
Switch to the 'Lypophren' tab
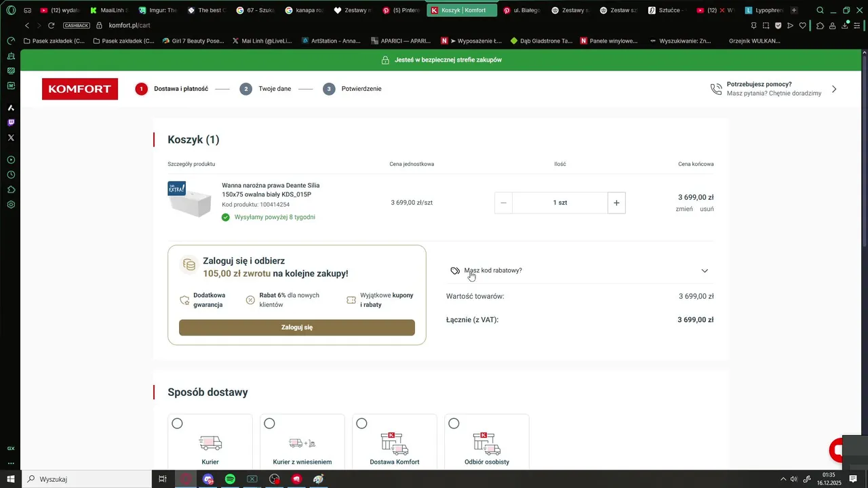coord(764,10)
